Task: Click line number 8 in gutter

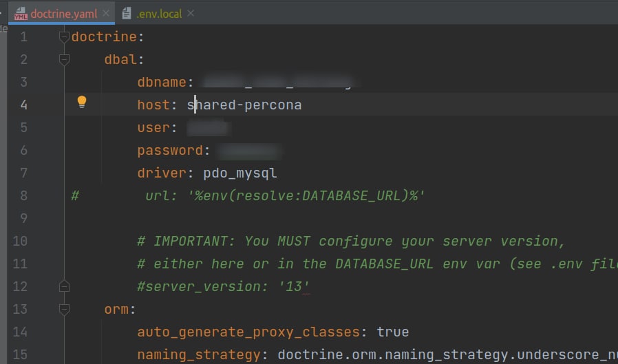Action: 23,196
